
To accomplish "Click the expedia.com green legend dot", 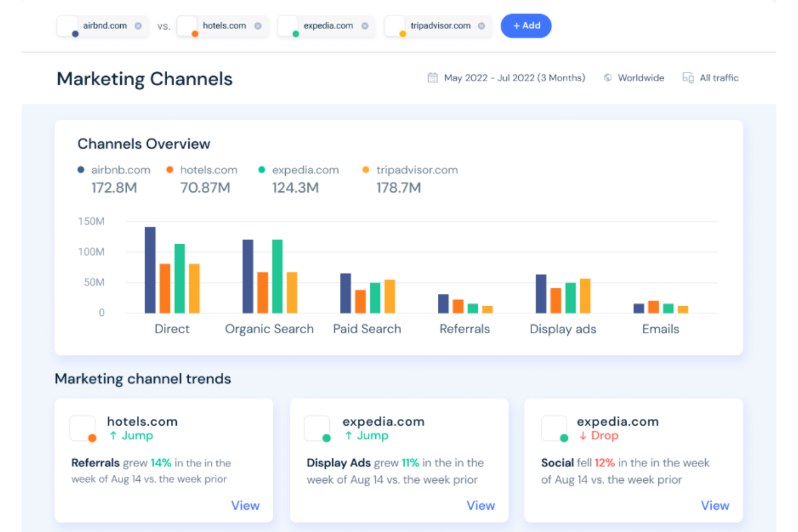I will tap(262, 170).
